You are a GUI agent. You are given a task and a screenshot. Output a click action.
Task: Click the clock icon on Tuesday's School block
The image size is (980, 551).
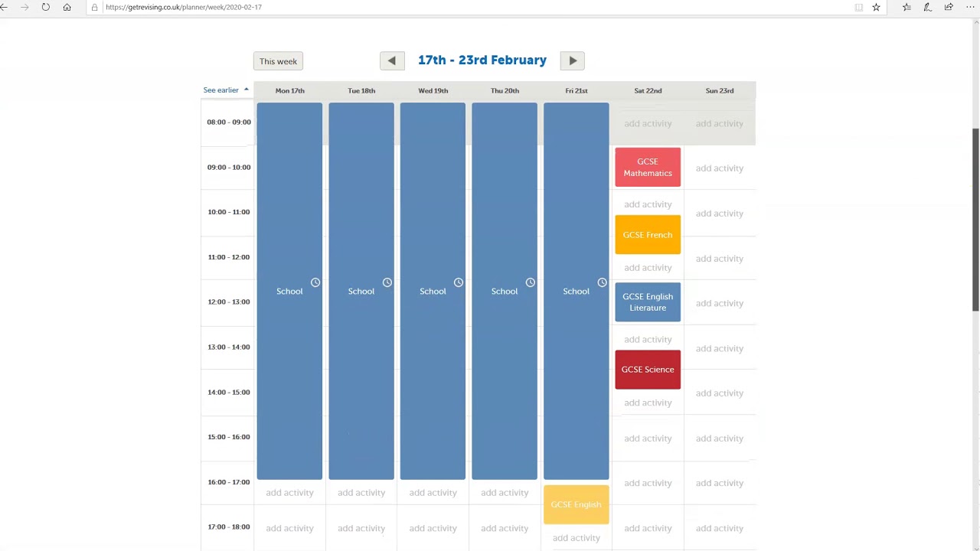click(x=387, y=282)
